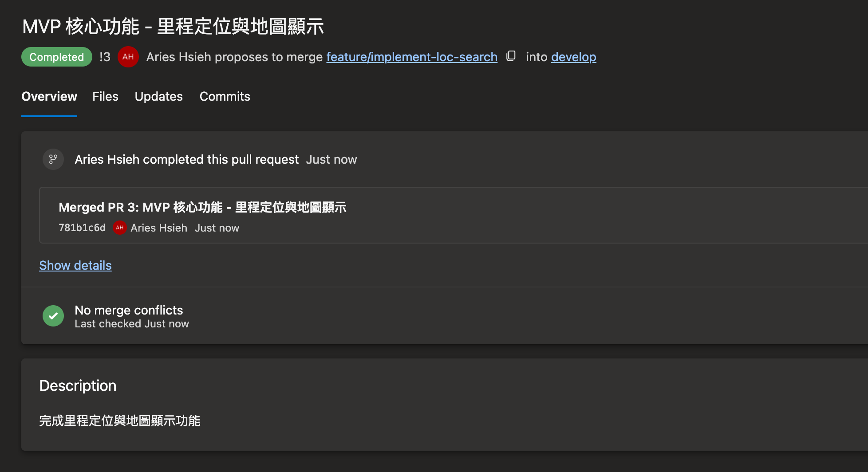Select the Overview tab
This screenshot has height=472, width=868.
coord(49,96)
